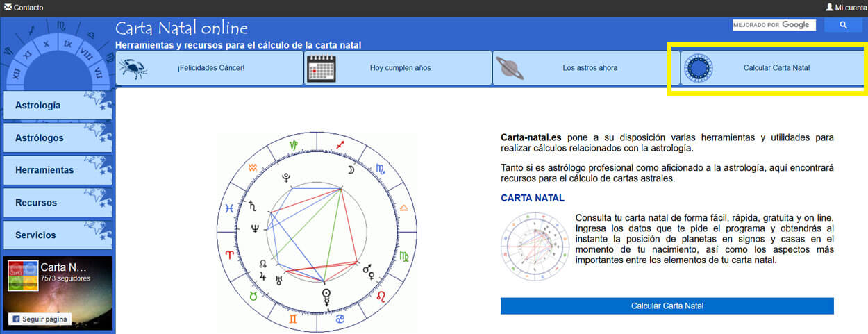Click the birthday calendar icon
868x334 pixels.
(321, 68)
